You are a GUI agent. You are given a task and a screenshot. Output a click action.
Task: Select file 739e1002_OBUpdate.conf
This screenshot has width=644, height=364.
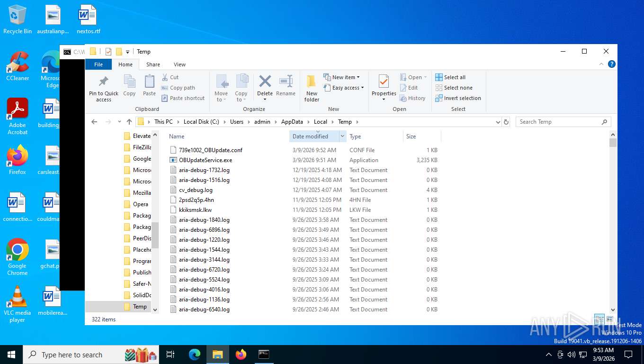(210, 150)
